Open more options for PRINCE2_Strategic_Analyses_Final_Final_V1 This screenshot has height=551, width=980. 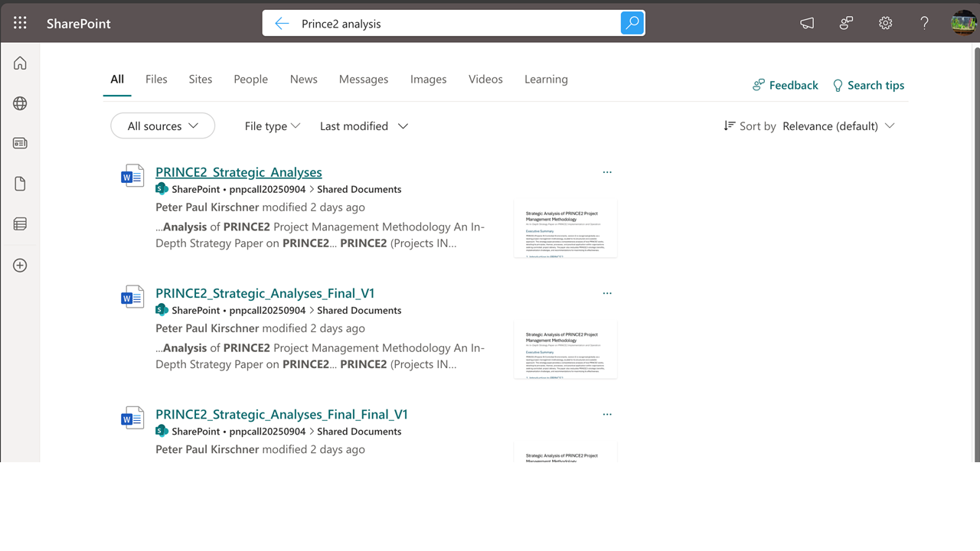coord(607,414)
